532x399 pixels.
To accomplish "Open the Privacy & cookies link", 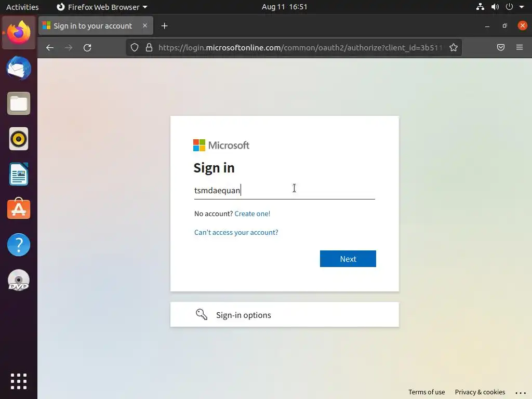I will [480, 392].
